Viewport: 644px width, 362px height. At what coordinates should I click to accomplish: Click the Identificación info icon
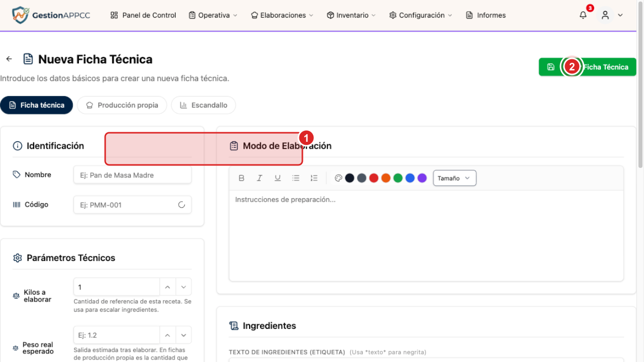coord(18,146)
